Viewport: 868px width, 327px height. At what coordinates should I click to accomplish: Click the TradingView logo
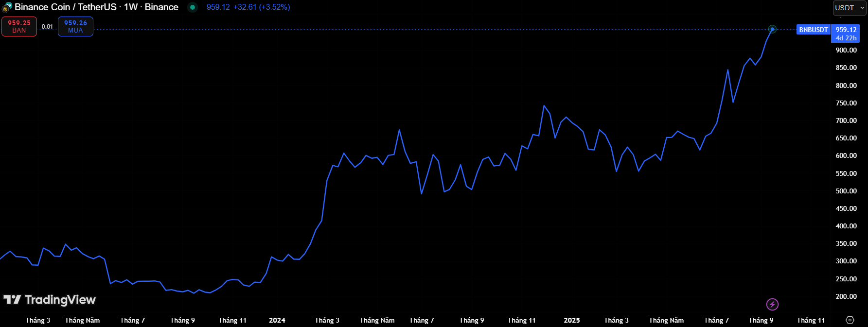pyautogui.click(x=50, y=300)
